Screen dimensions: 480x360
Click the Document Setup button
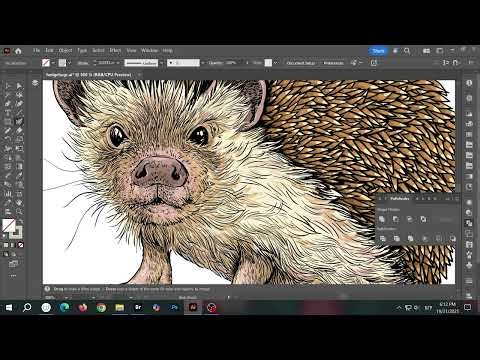(301, 63)
